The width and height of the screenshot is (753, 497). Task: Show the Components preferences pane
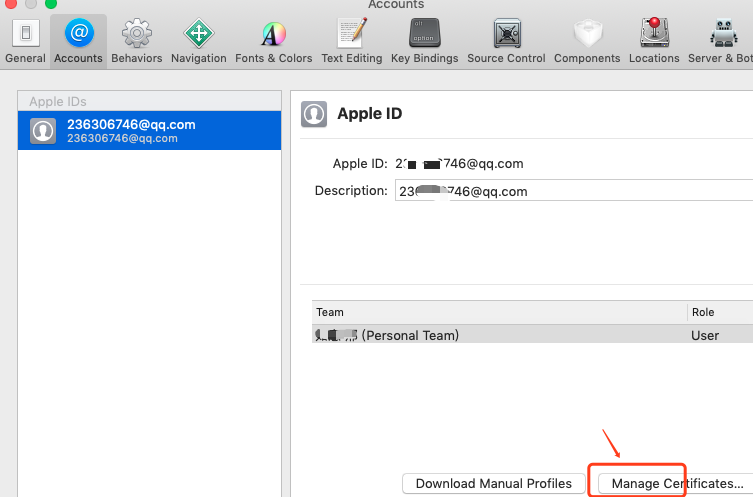point(587,42)
